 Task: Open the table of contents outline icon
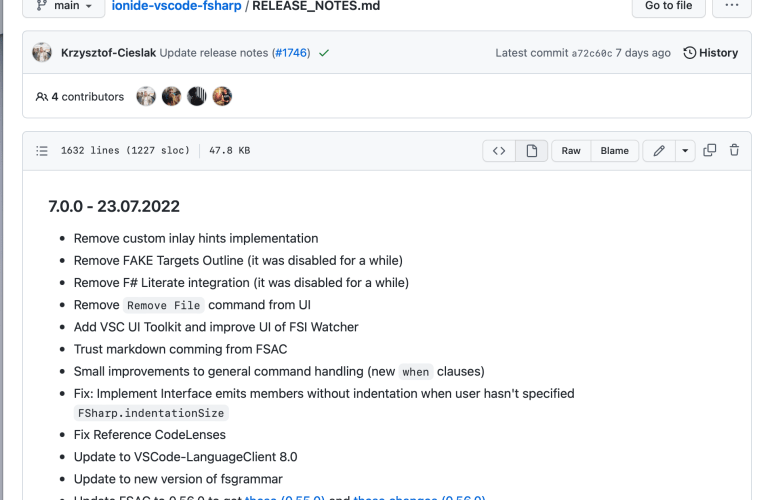(42, 151)
